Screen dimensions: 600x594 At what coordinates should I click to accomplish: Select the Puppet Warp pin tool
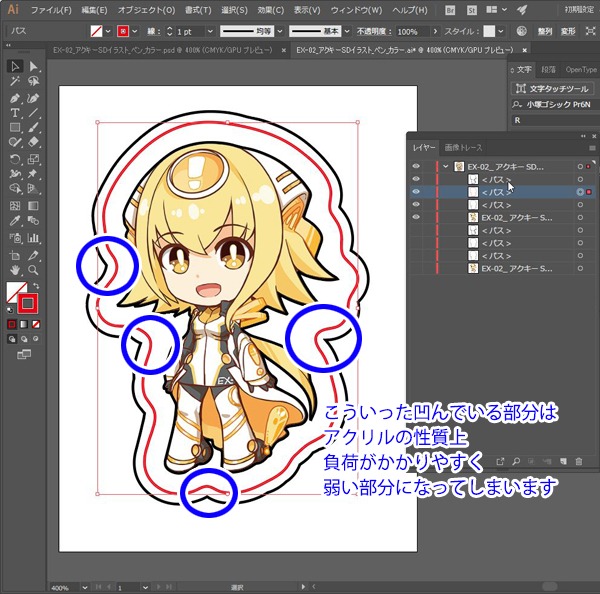point(33,174)
